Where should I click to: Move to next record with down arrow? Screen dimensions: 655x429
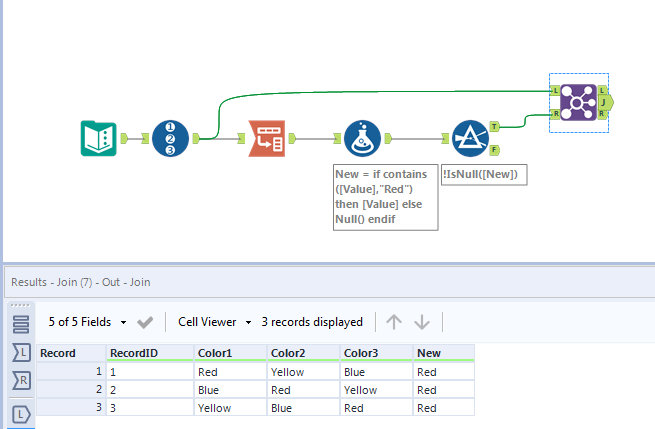(422, 322)
